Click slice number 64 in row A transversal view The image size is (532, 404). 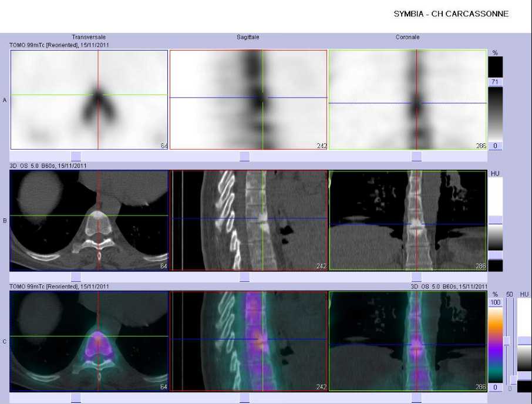164,146
